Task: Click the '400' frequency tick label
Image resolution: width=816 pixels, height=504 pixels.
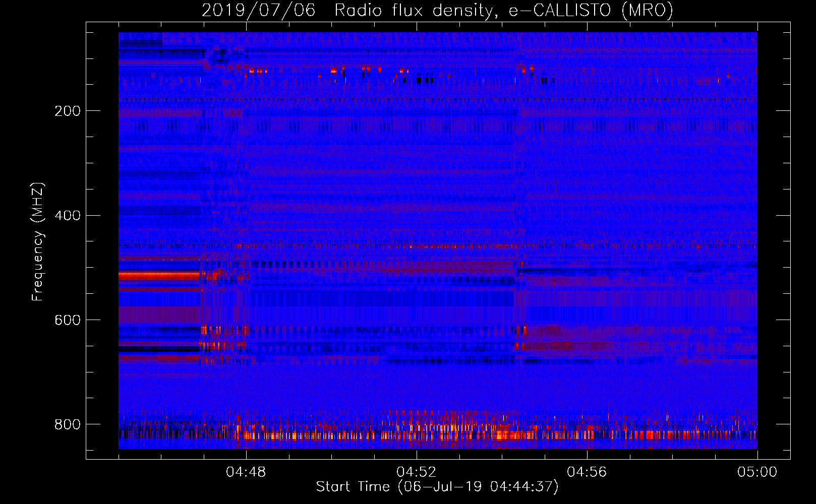Action: (x=68, y=216)
